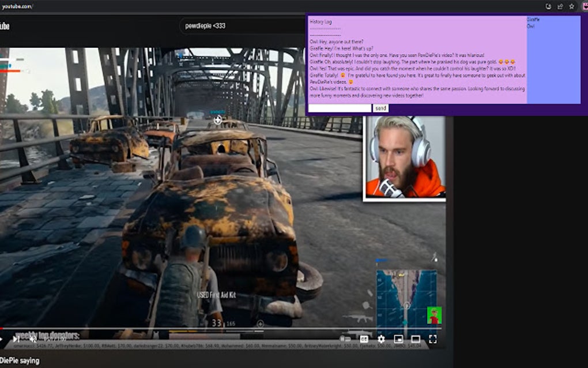Click the install app icon in address bar

click(548, 6)
